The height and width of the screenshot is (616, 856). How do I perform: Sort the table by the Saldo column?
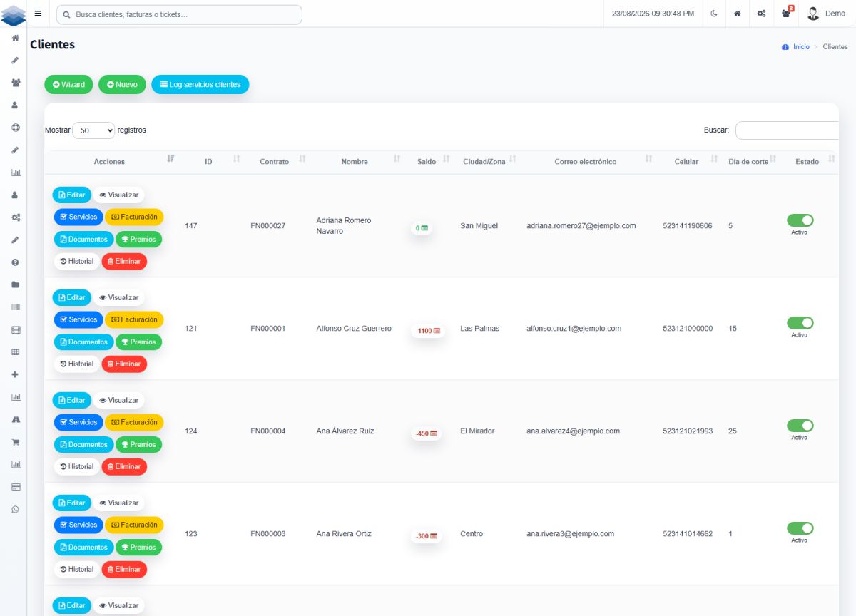click(427, 162)
